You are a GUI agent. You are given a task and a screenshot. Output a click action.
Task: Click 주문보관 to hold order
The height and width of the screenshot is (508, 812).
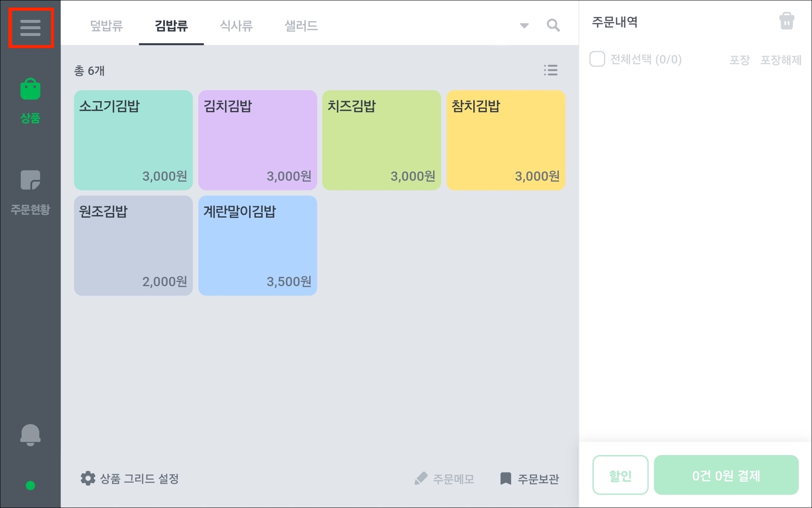(529, 479)
